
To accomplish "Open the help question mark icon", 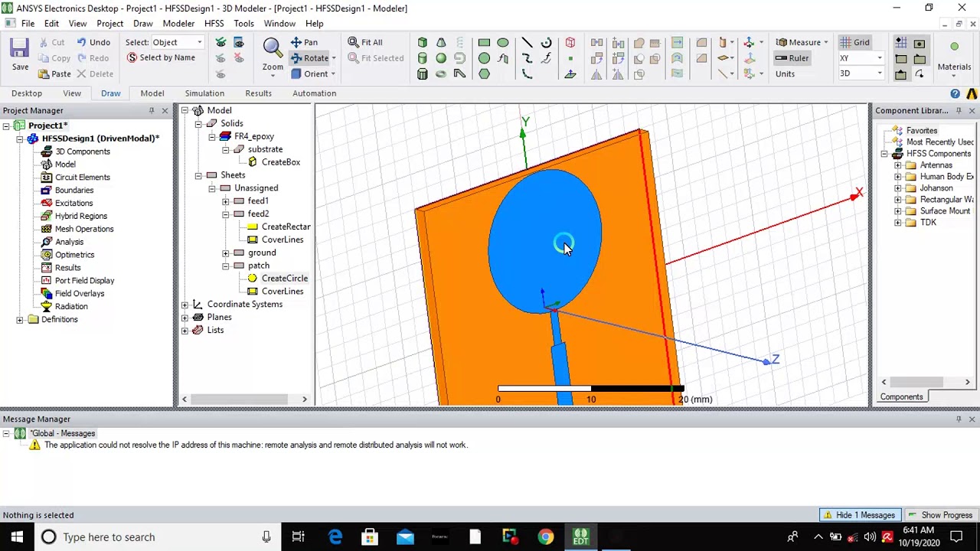I will coord(955,93).
